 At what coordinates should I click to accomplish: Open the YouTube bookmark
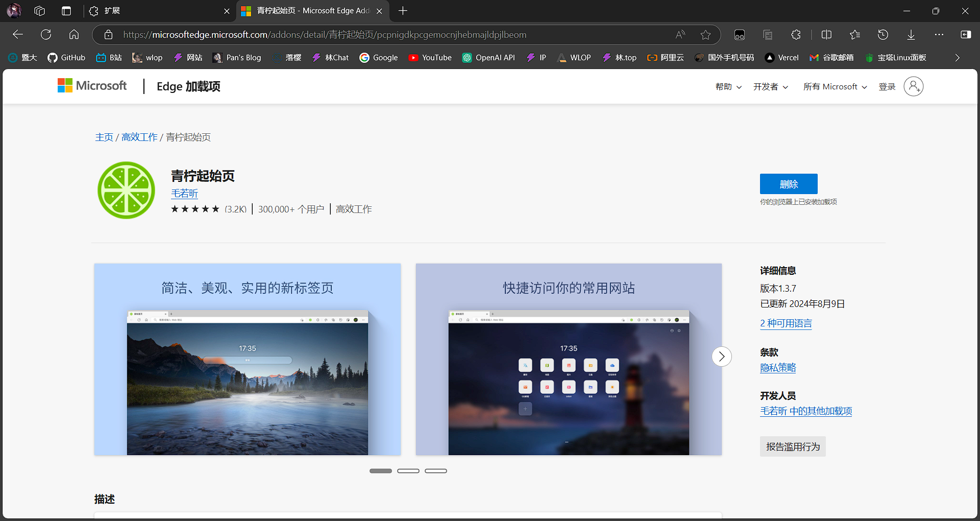(x=430, y=58)
